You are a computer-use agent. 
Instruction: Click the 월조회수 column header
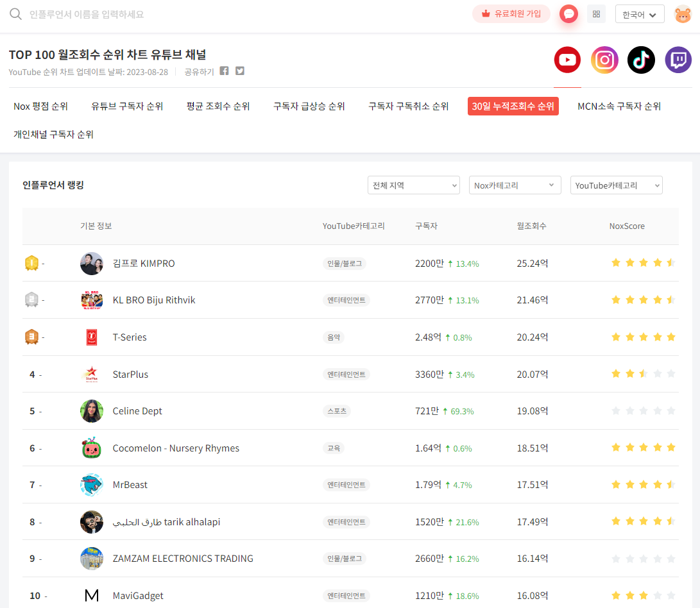[x=531, y=226]
